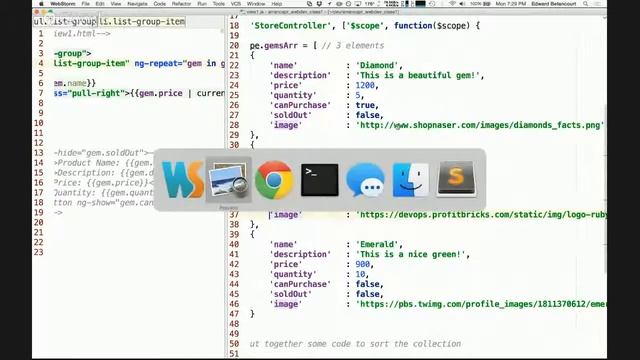The image size is (640, 360).
Task: Open the File menu
Action: pyautogui.click(x=85, y=4)
